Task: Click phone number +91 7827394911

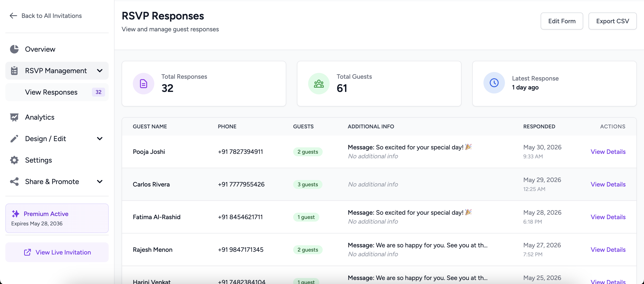Action: (240, 152)
